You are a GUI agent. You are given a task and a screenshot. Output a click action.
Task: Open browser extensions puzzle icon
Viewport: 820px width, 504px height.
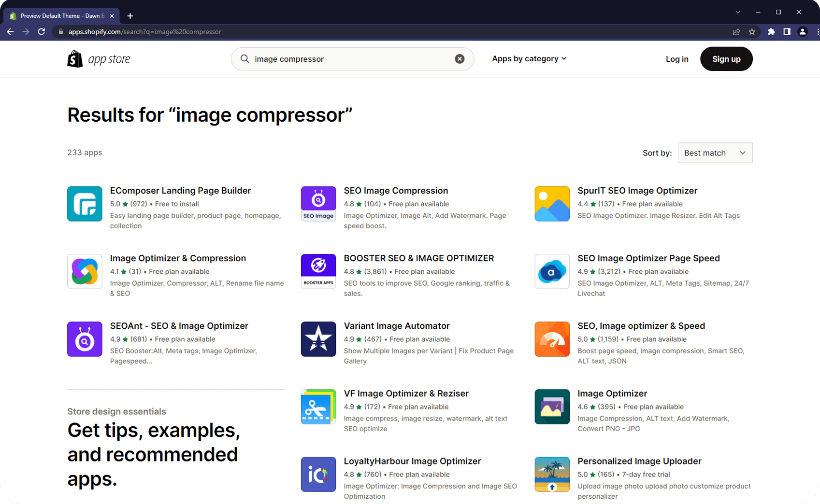tap(771, 32)
